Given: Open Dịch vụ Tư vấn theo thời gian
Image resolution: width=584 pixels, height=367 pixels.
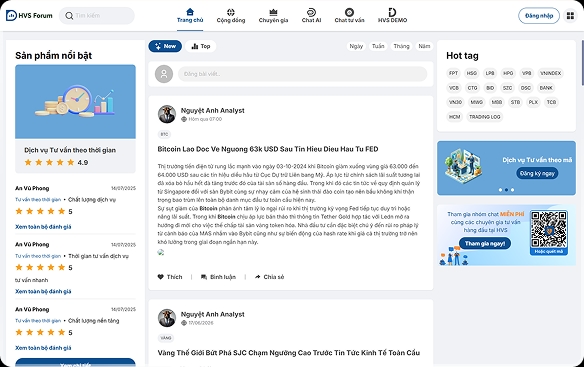Looking at the screenshot, I should (x=70, y=150).
